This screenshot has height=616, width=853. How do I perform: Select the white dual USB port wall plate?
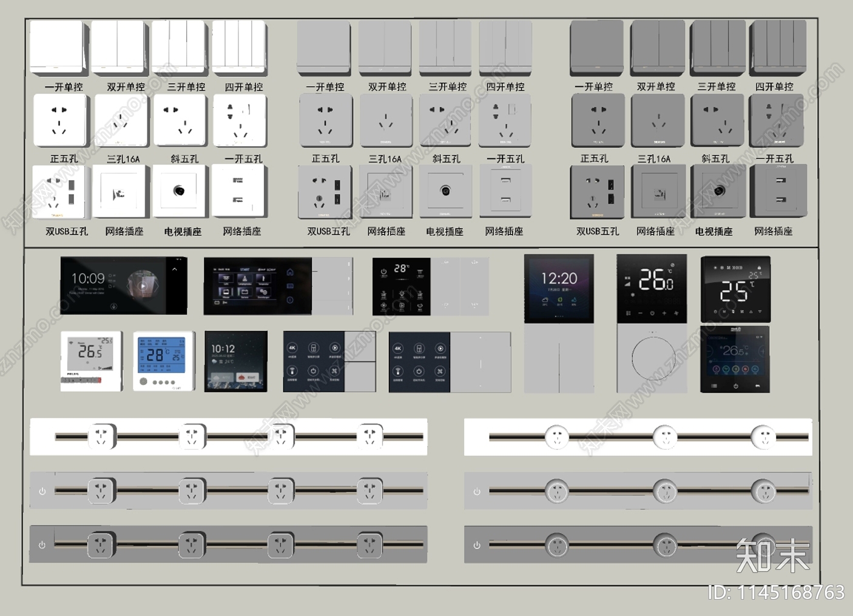[238, 192]
